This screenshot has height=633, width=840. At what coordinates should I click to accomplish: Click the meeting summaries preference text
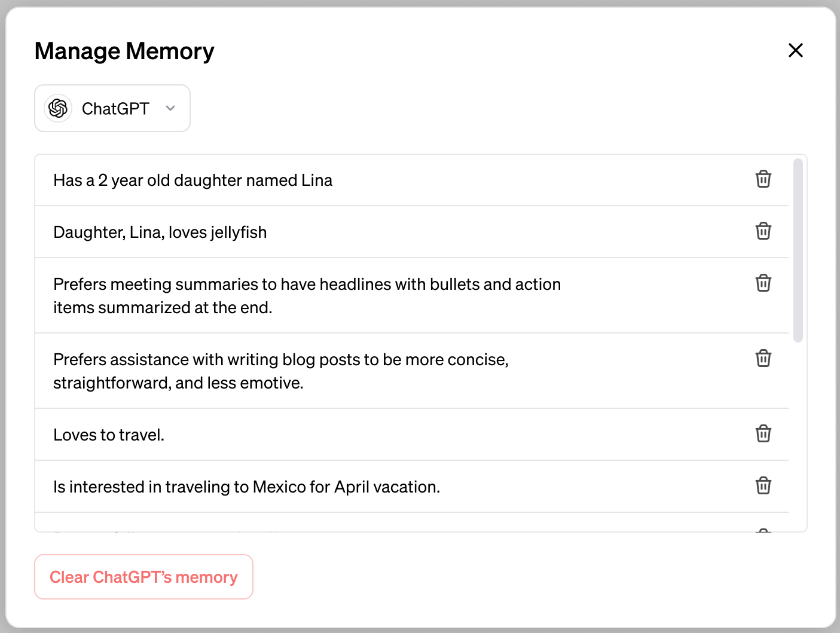(307, 296)
